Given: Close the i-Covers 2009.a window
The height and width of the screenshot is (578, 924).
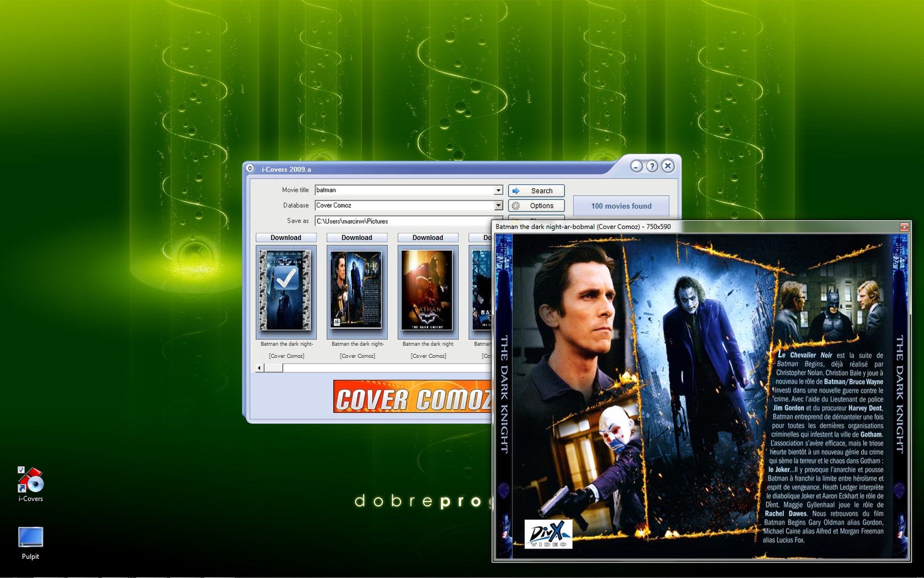Looking at the screenshot, I should point(668,166).
